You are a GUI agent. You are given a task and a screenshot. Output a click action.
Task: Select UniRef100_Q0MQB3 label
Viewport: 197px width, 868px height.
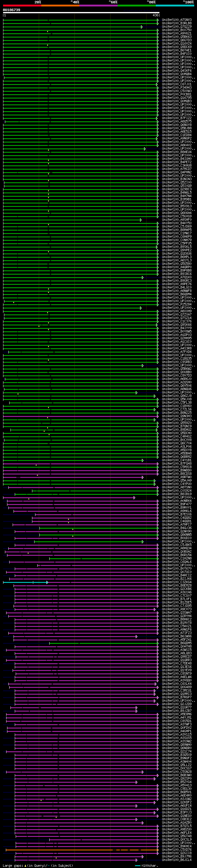click(x=177, y=101)
